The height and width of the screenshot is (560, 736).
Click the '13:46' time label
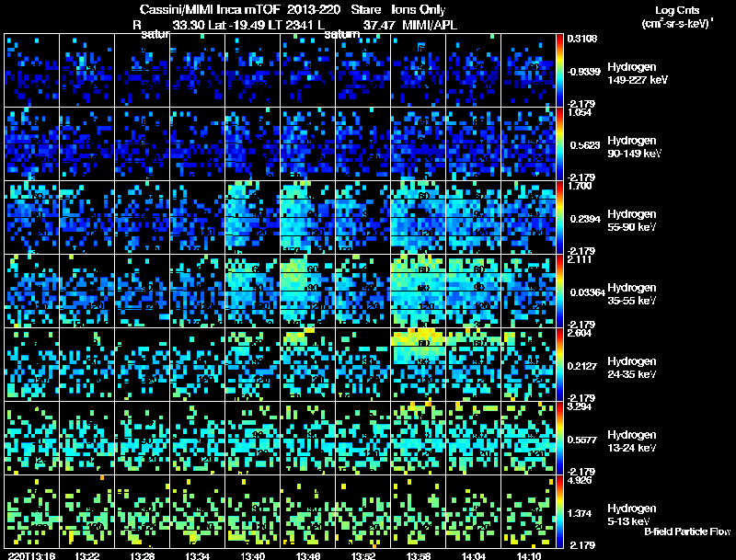tap(308, 556)
